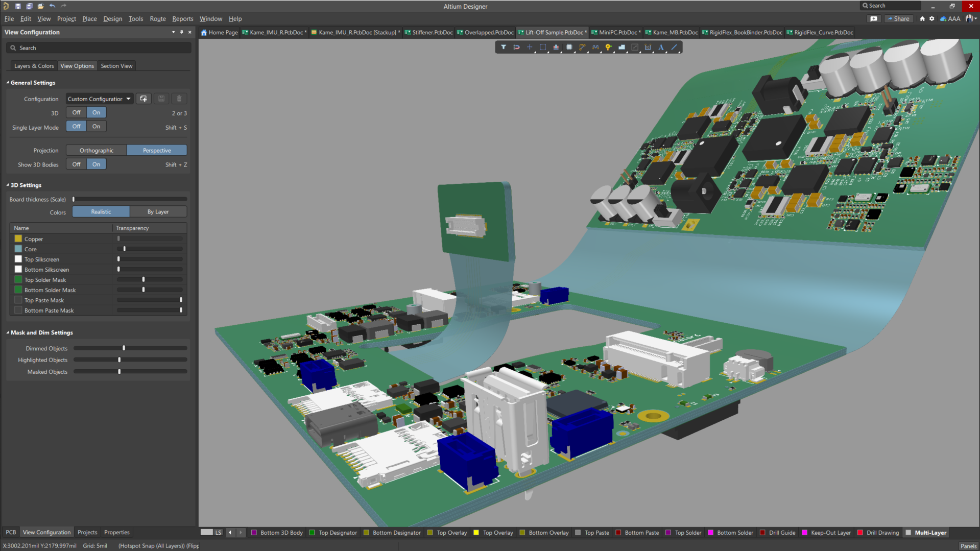The width and height of the screenshot is (980, 551).
Task: Enable Single Layer Mode
Action: [97, 126]
